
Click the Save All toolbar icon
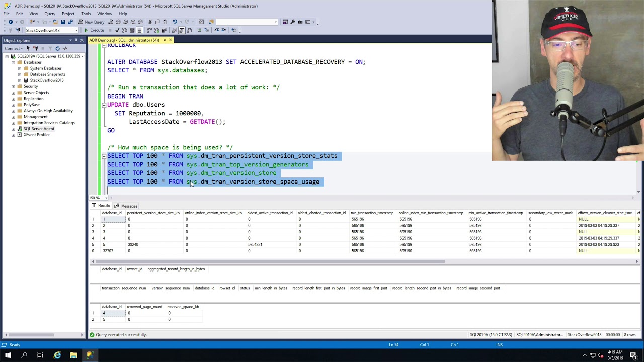click(x=70, y=22)
